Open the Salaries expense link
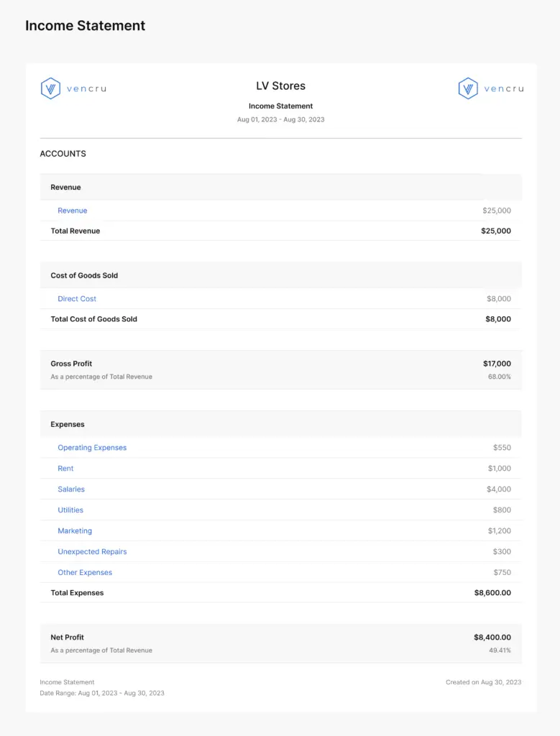 71,489
